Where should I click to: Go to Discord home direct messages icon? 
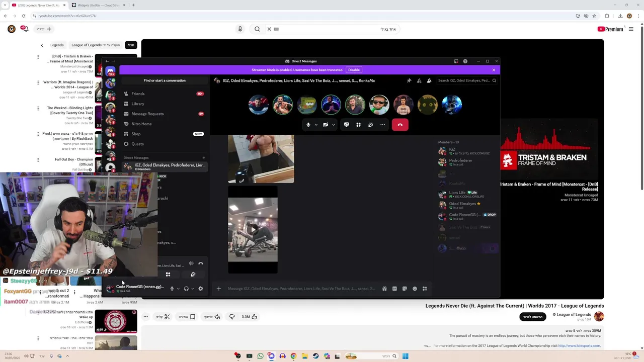[110, 71]
